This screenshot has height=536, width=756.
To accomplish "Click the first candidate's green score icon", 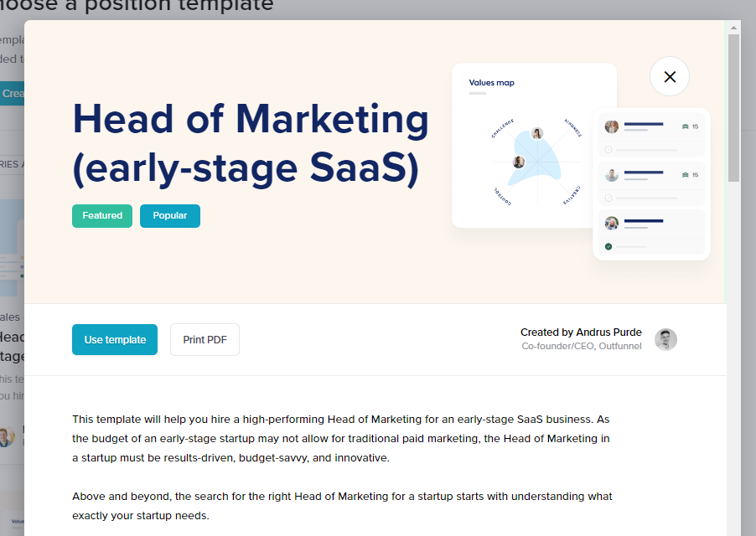I will [x=685, y=126].
